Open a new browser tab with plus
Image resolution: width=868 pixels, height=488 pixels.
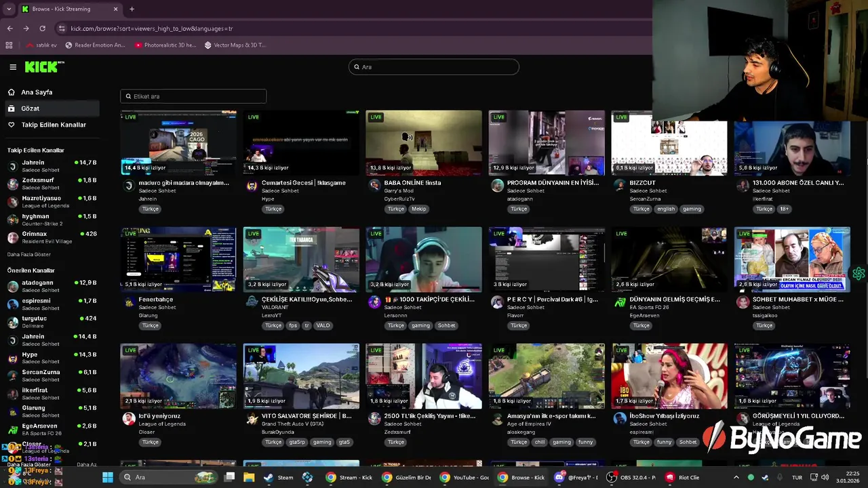(132, 9)
